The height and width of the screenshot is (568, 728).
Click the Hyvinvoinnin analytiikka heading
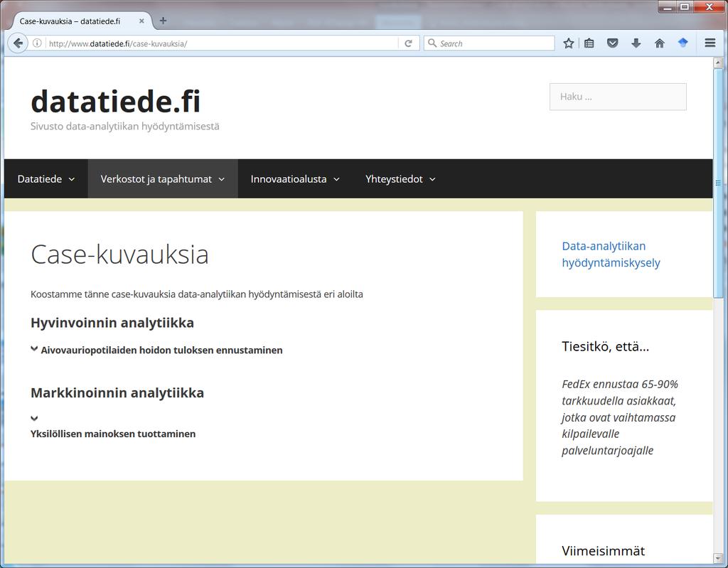pos(112,323)
